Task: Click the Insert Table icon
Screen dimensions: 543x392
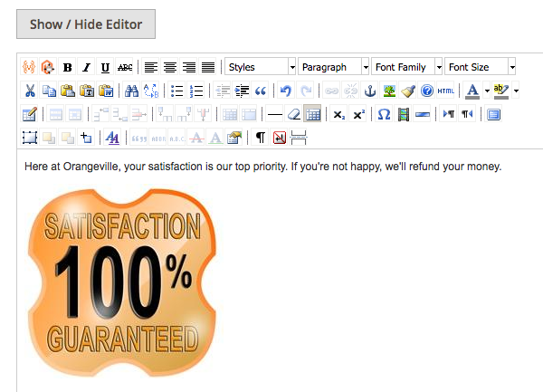Action: pyautogui.click(x=30, y=114)
